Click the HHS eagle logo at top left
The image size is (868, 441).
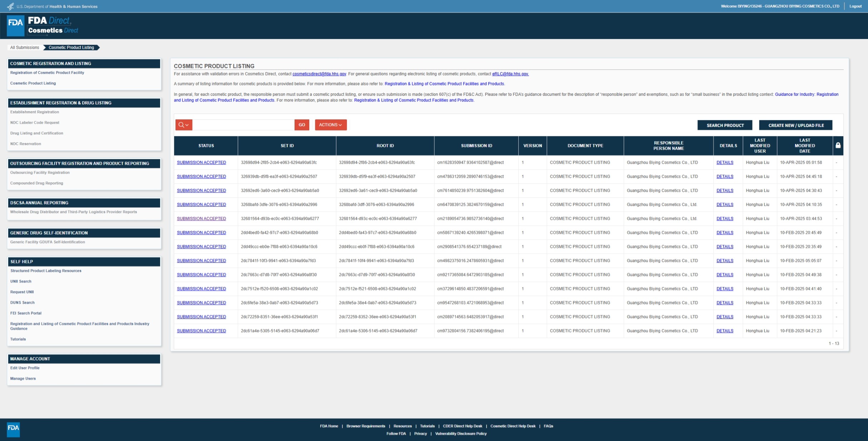10,6
